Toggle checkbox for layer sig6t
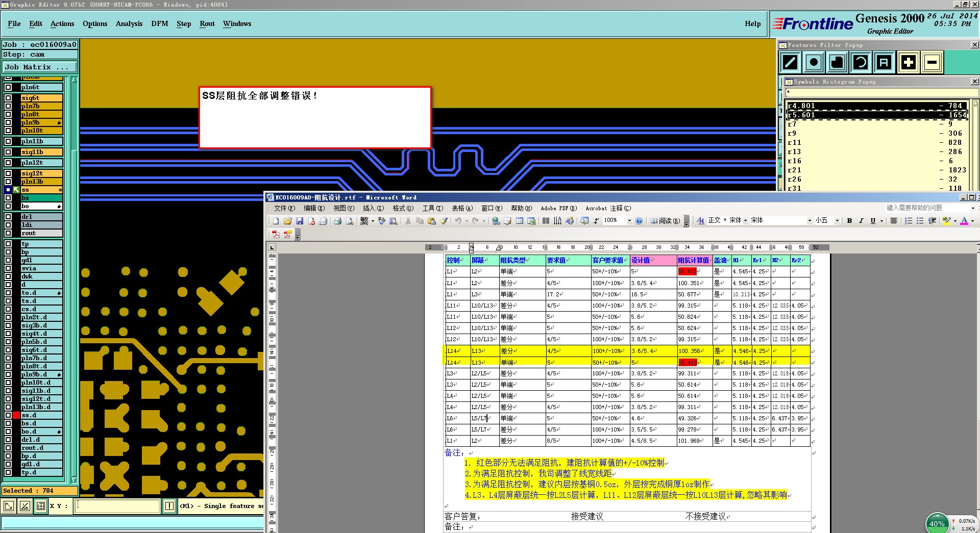The image size is (980, 533). click(x=8, y=98)
